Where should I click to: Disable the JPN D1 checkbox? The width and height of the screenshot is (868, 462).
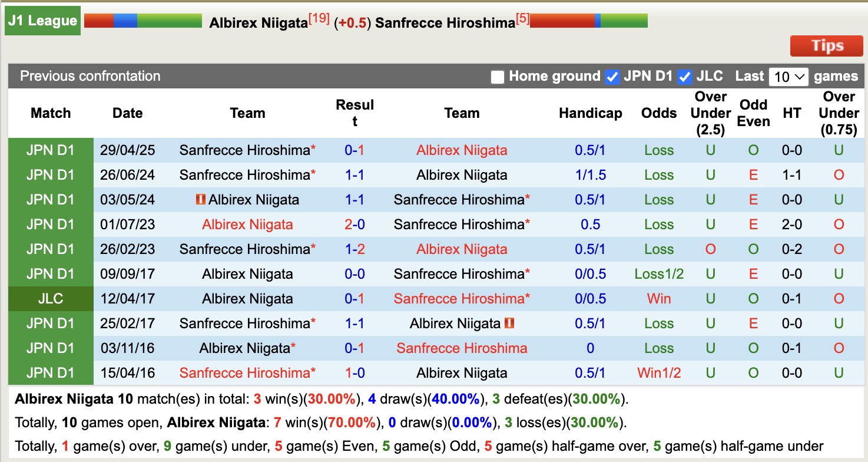point(612,76)
